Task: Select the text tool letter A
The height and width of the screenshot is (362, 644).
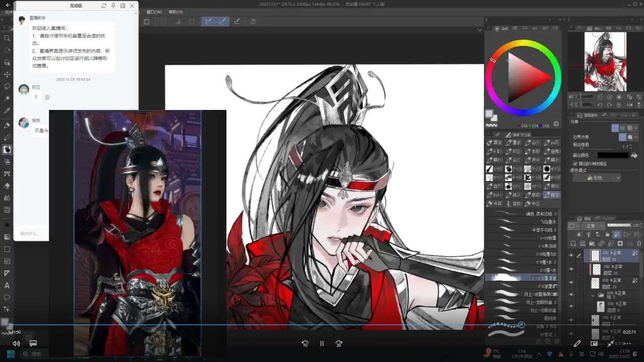Action: coord(7,285)
